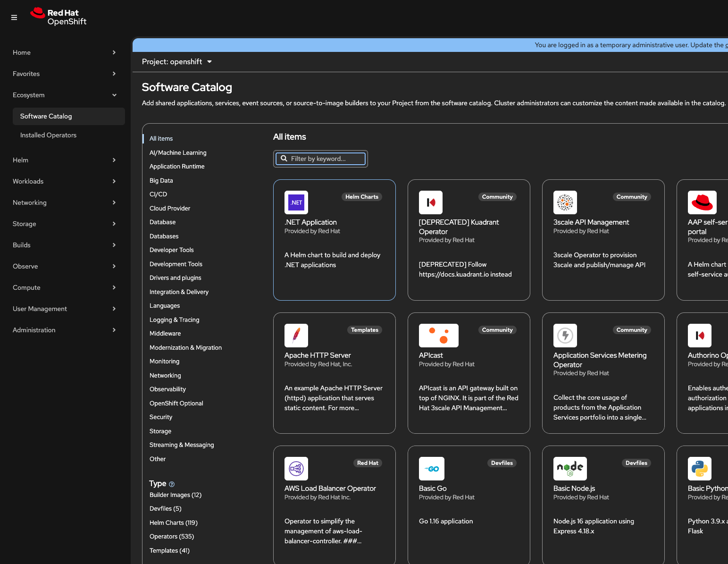Screen dimensions: 728x564
Task: Select the AI/Machine Learning category
Action: [x=178, y=152]
